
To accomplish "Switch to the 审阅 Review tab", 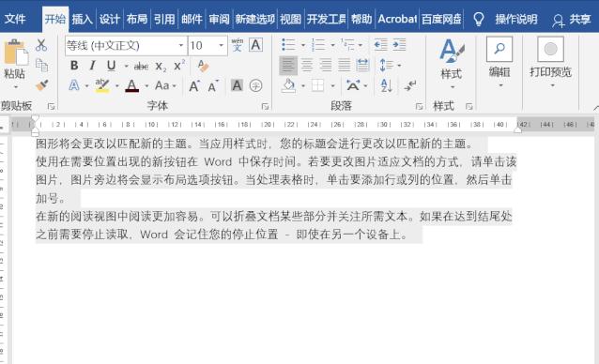I will point(219,19).
